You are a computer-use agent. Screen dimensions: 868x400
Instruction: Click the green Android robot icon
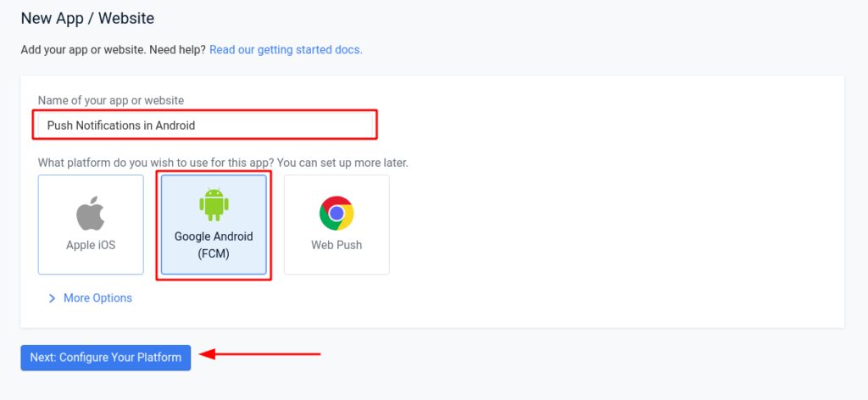(x=214, y=204)
